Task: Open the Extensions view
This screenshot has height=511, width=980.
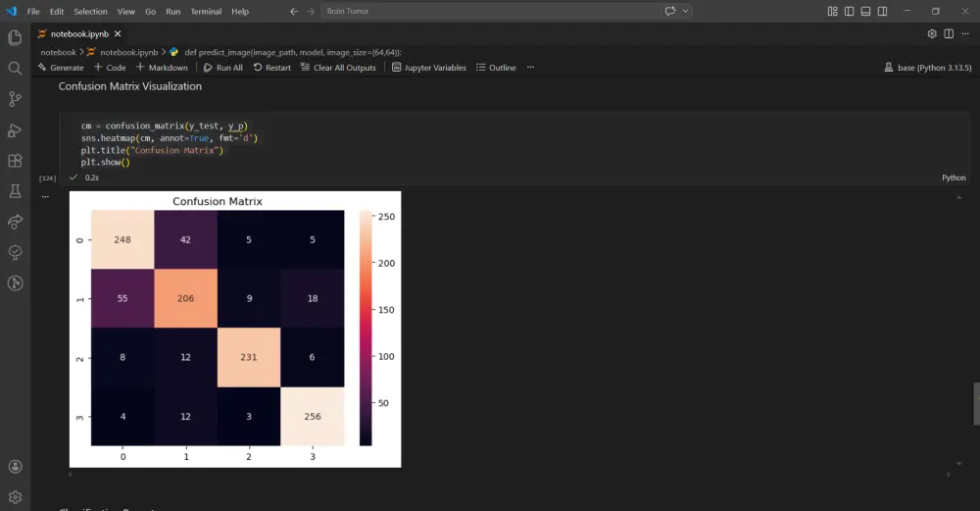Action: [x=15, y=161]
